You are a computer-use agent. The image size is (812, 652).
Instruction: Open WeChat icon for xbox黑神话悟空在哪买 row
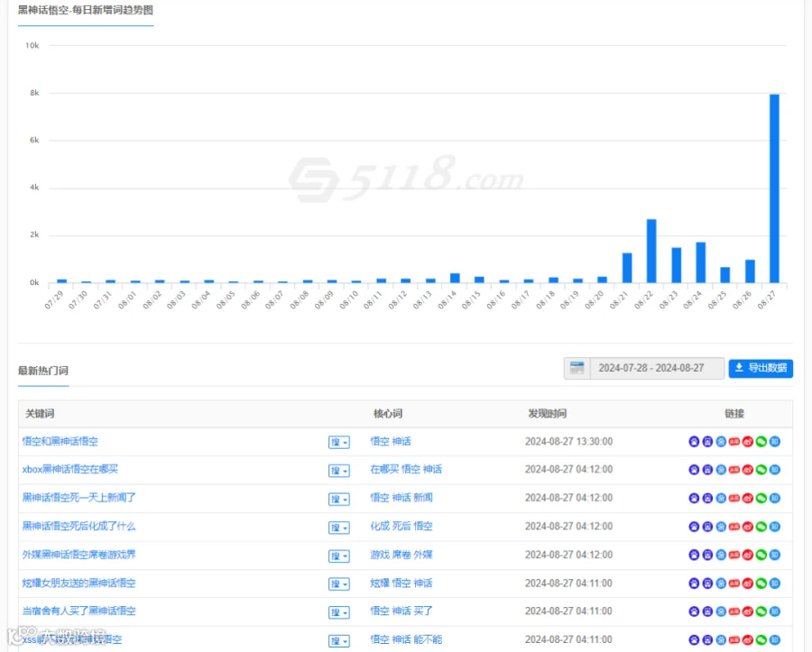(x=761, y=470)
